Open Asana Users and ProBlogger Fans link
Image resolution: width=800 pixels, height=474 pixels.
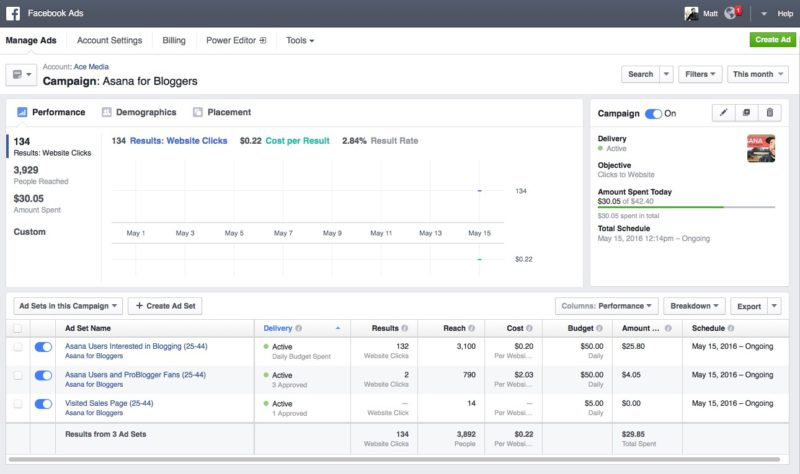(135, 375)
